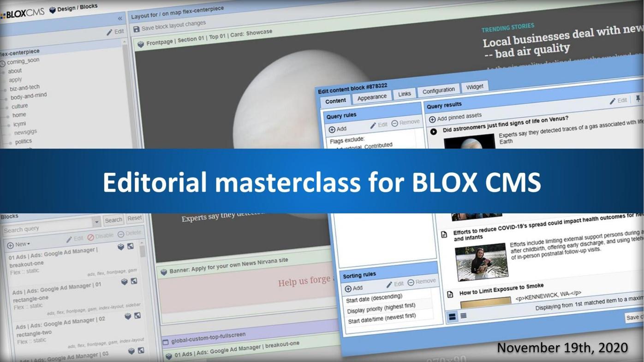The height and width of the screenshot is (362, 644).
Task: Switch to the Widget tab
Action: [475, 87]
